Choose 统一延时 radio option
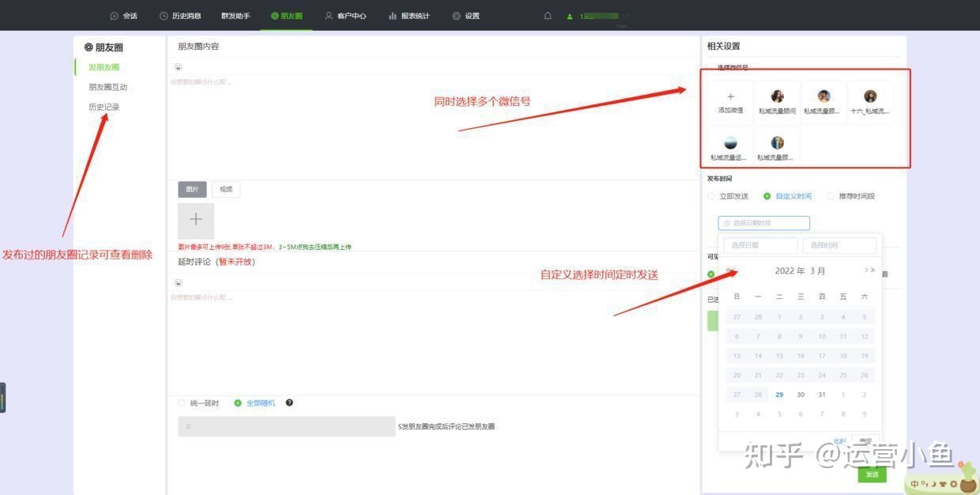 [183, 403]
